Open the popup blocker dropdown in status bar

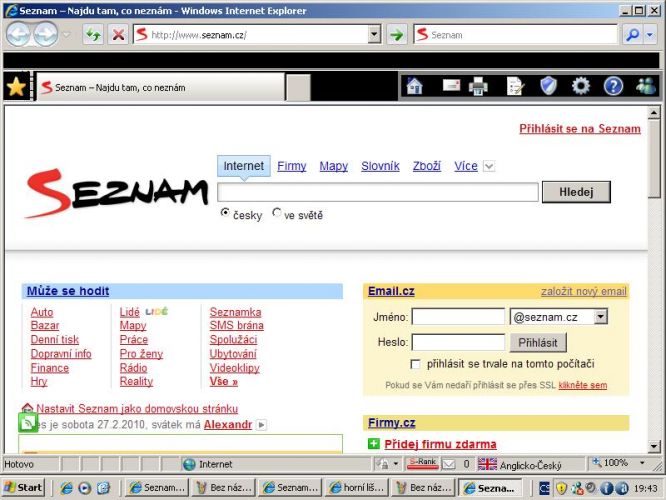tap(396, 464)
